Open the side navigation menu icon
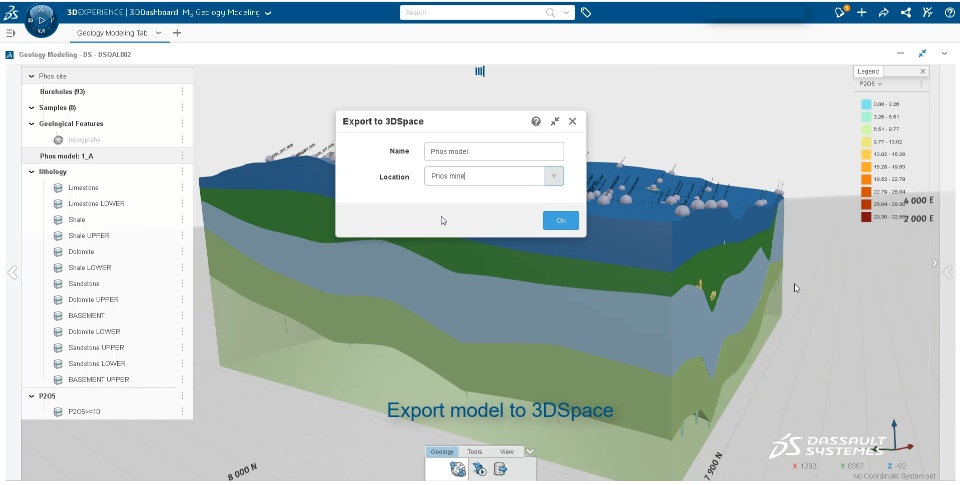The image size is (960, 485). pos(10,33)
